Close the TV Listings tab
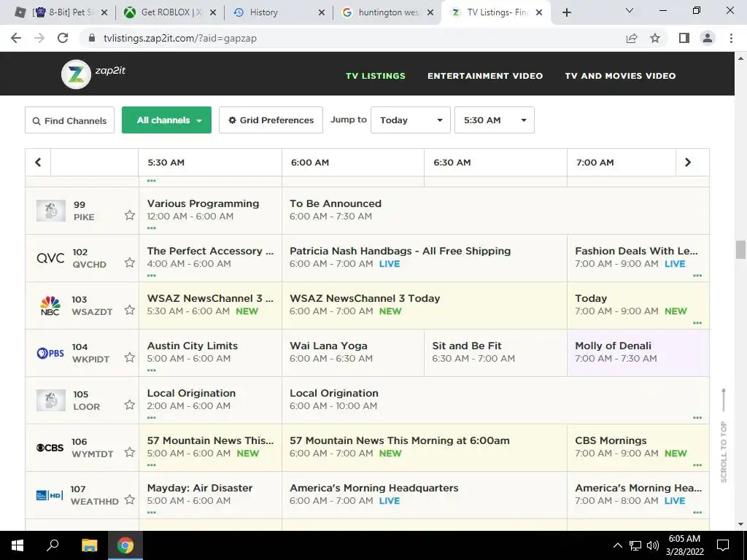This screenshot has width=747, height=560. click(539, 12)
